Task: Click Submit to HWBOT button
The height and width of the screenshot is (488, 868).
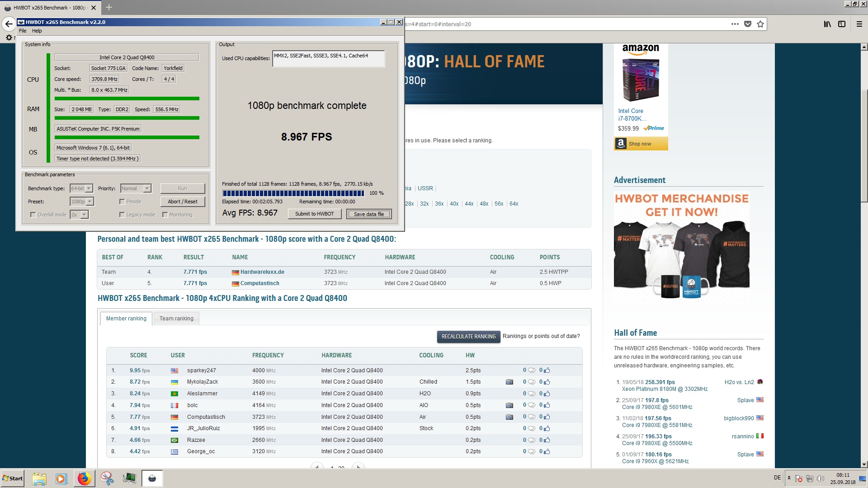Action: (x=315, y=214)
